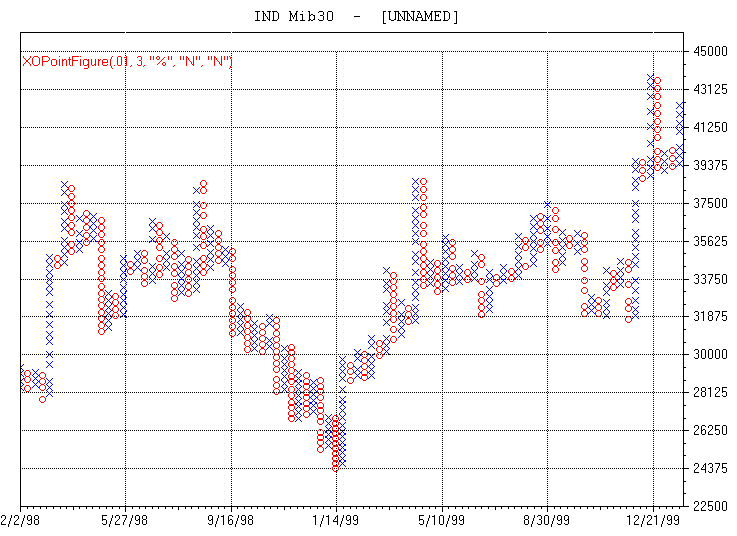Click the 22500 price axis label
The height and width of the screenshot is (536, 737).
click(710, 506)
